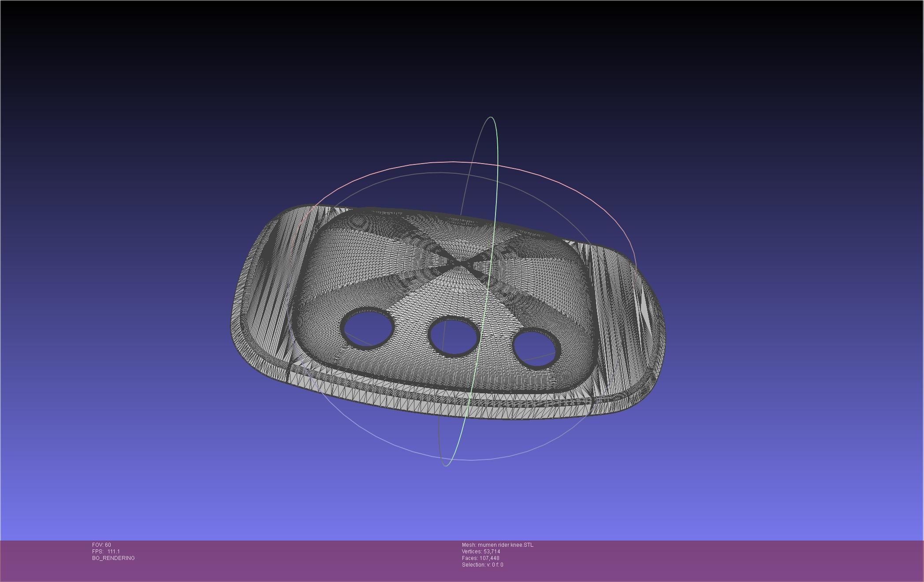924x582 pixels.
Task: Click the X-shaped wireframe crossing on the dome
Action: tap(461, 263)
